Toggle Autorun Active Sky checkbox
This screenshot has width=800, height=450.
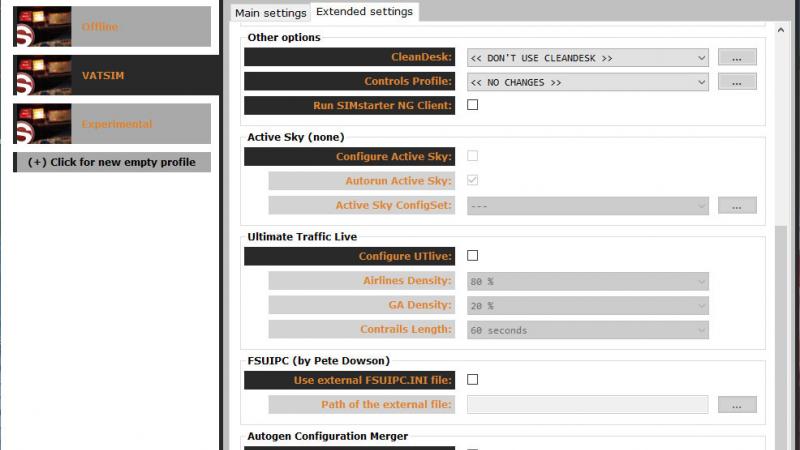(472, 180)
